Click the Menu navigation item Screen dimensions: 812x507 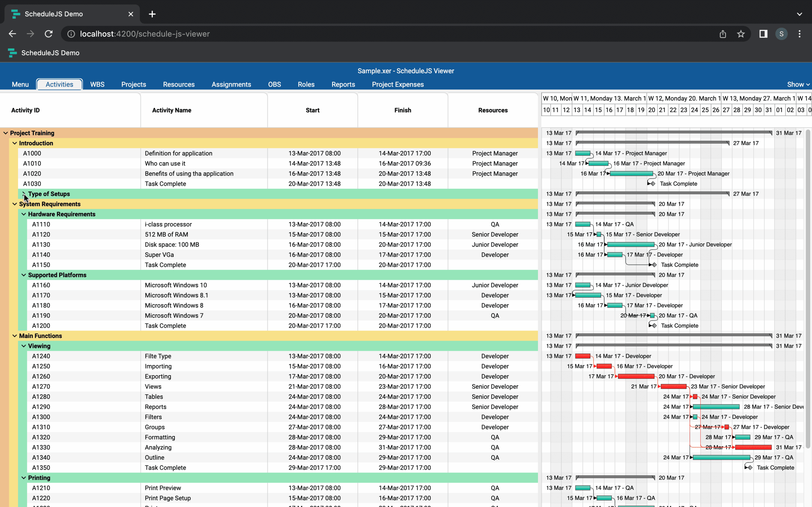(x=20, y=84)
